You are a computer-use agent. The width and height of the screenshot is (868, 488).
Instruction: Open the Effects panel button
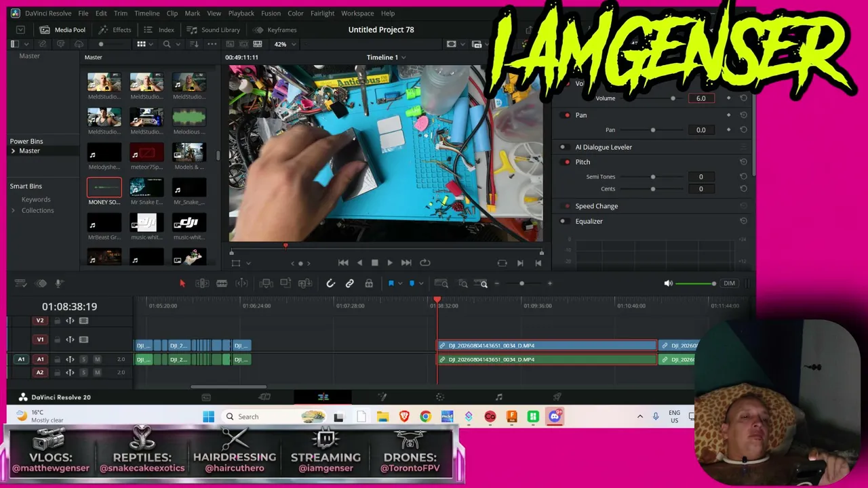(115, 30)
